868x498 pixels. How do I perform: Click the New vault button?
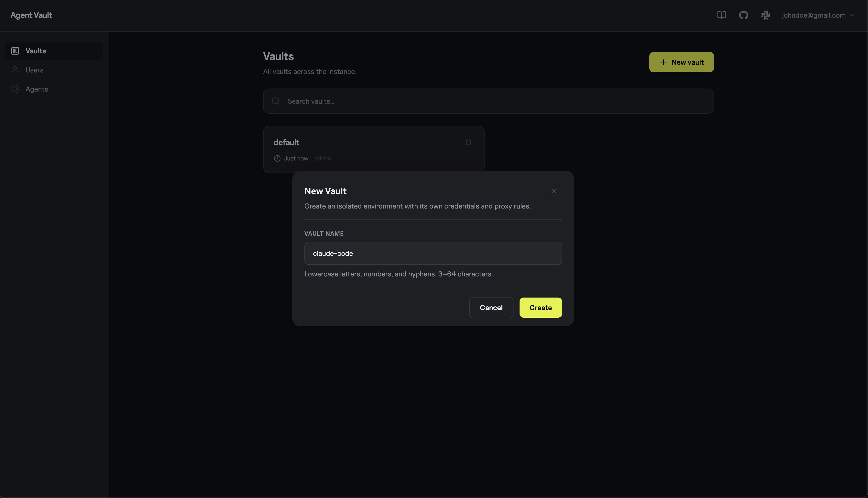[x=681, y=62]
